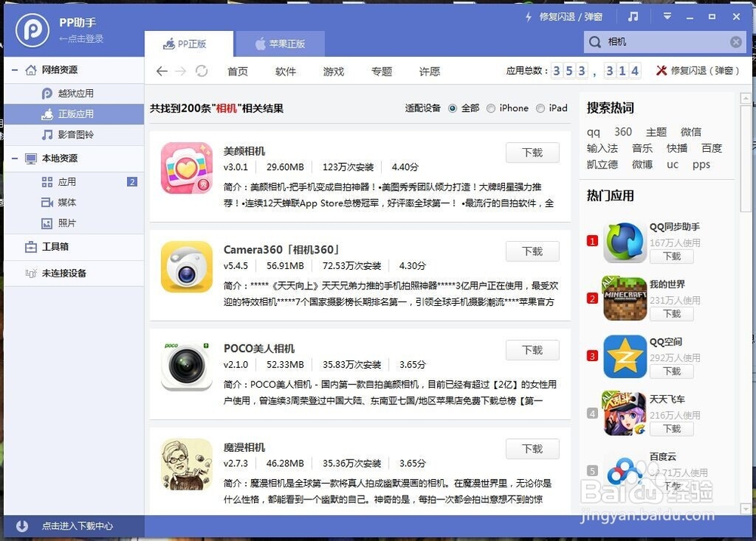Click the 点击登录 login link

(x=82, y=39)
